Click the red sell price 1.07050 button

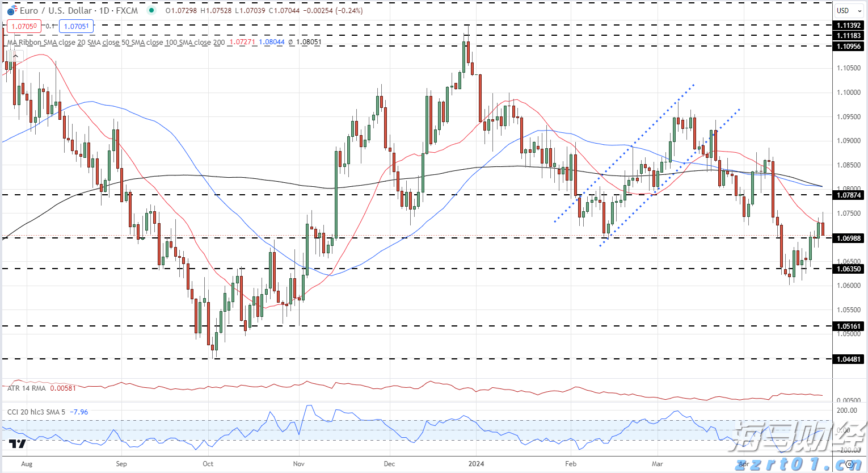[24, 26]
